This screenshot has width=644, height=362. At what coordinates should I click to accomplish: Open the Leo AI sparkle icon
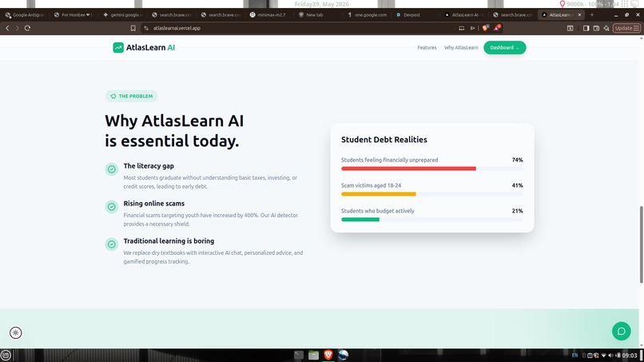[x=606, y=28]
